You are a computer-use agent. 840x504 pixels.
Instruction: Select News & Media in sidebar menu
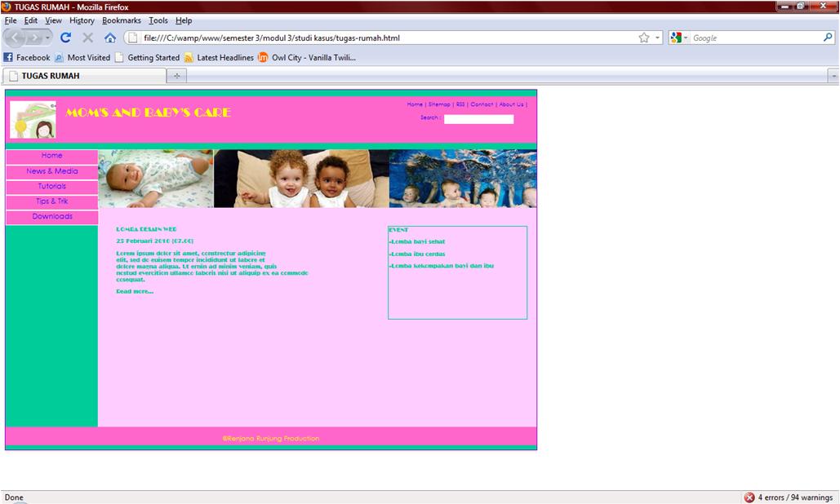pyautogui.click(x=52, y=171)
